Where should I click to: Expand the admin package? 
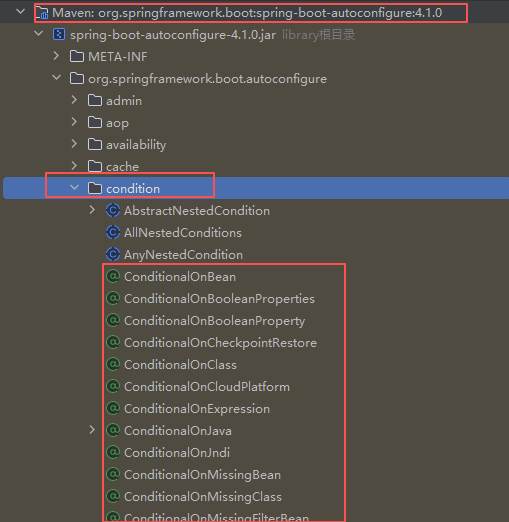pyautogui.click(x=74, y=100)
